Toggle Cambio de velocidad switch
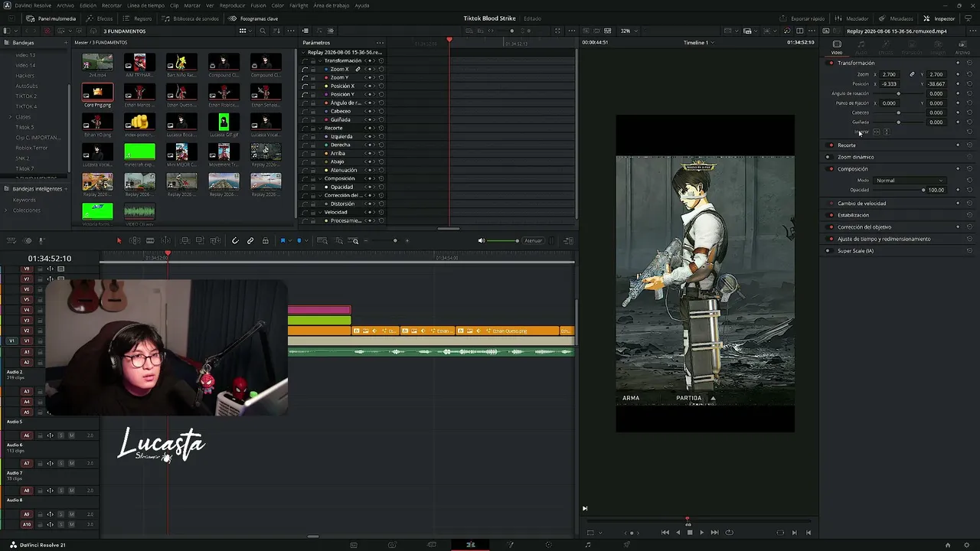The image size is (980, 551). pos(831,204)
